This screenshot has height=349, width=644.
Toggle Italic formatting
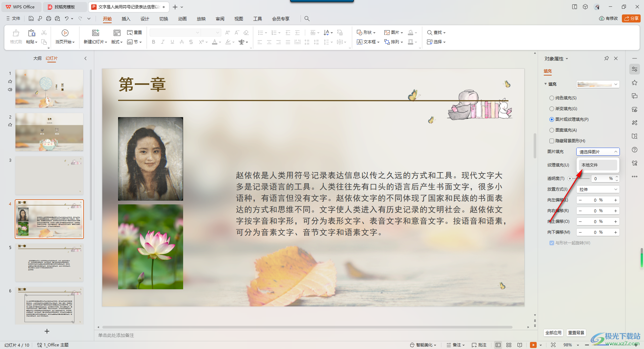coord(163,42)
